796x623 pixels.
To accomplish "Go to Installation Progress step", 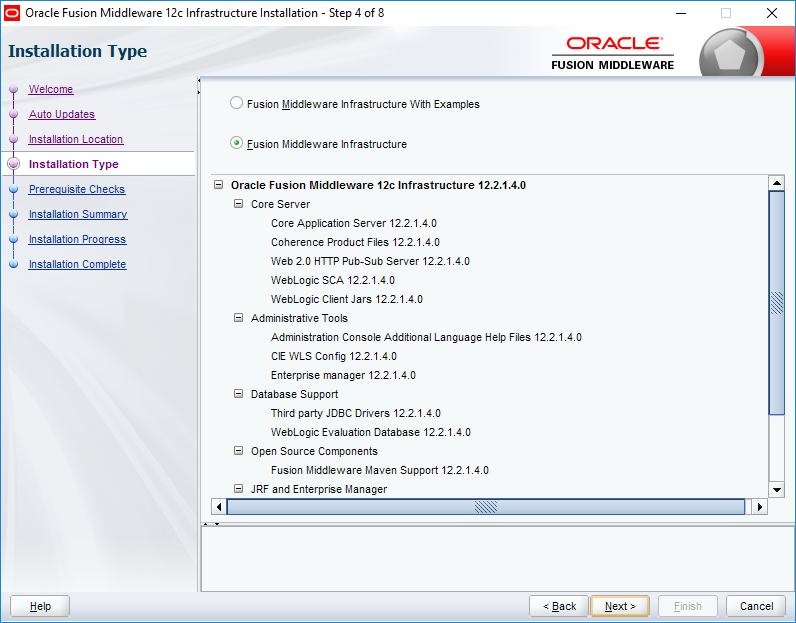I will pyautogui.click(x=77, y=239).
